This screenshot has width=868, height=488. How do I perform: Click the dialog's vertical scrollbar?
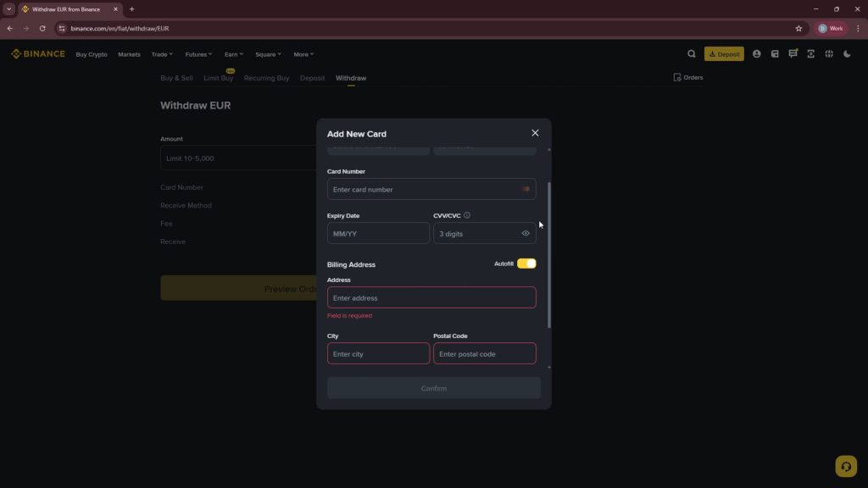click(549, 254)
